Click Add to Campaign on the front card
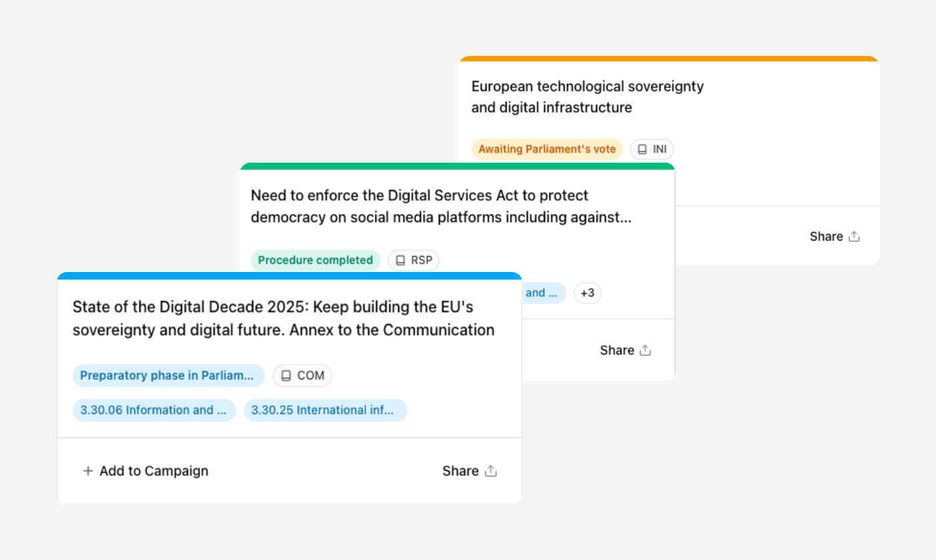This screenshot has height=560, width=936. (145, 471)
